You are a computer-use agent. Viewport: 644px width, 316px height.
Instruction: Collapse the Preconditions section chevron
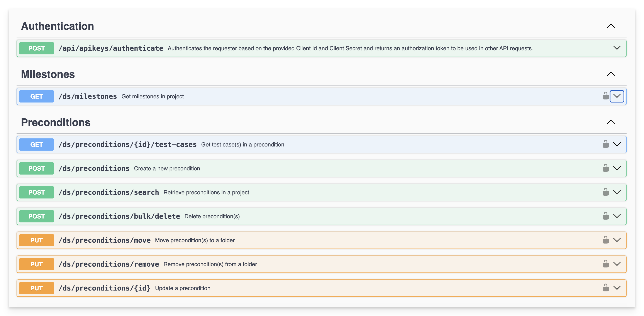610,122
